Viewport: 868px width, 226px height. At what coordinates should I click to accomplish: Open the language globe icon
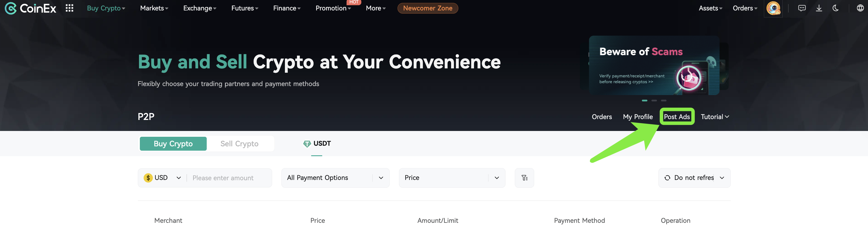860,8
